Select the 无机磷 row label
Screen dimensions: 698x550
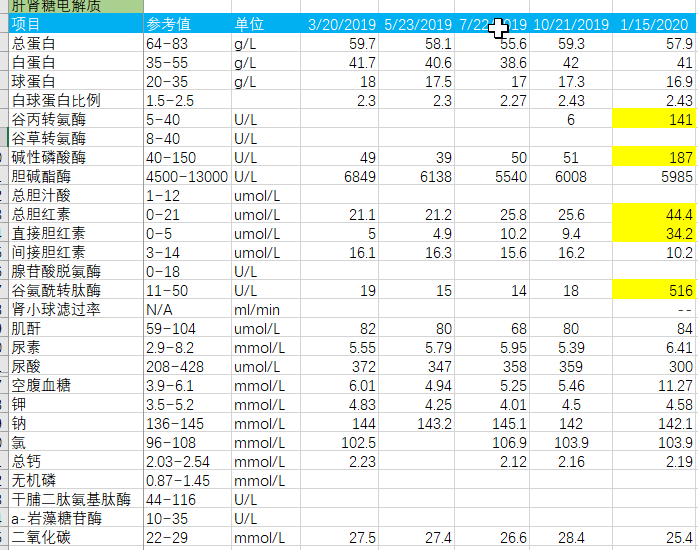33,481
